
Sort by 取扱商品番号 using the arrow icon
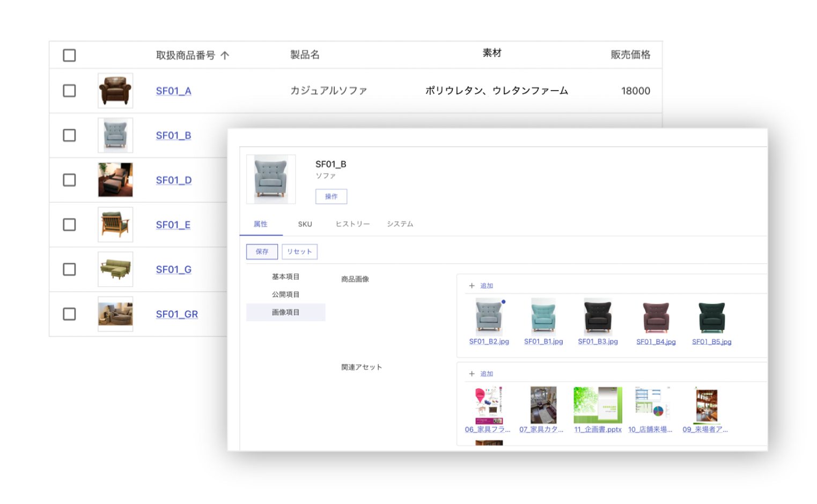coord(225,55)
